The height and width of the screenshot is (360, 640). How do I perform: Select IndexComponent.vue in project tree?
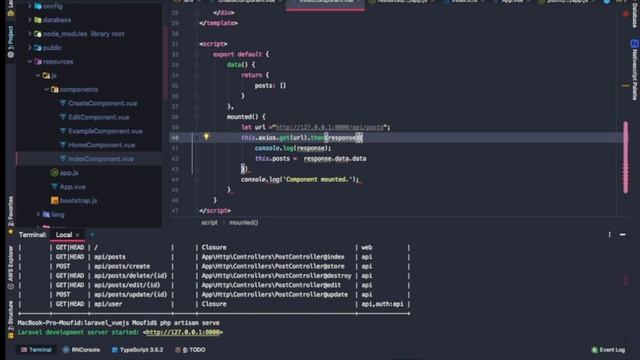tap(100, 159)
